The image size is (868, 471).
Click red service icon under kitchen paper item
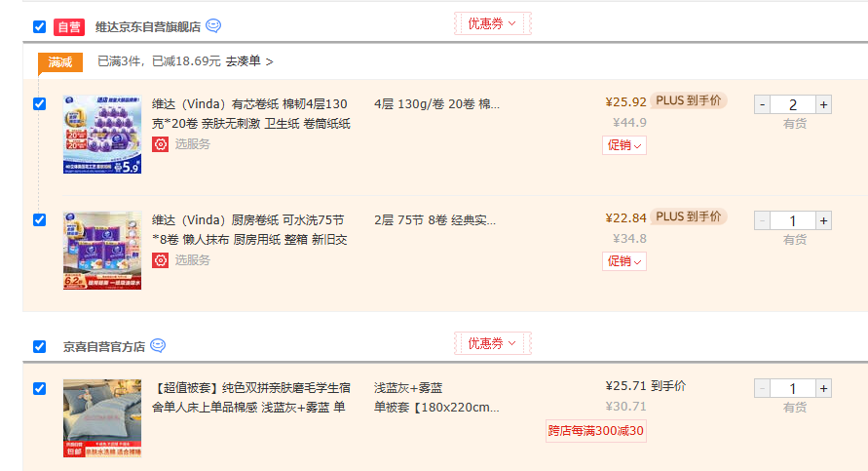click(x=160, y=260)
